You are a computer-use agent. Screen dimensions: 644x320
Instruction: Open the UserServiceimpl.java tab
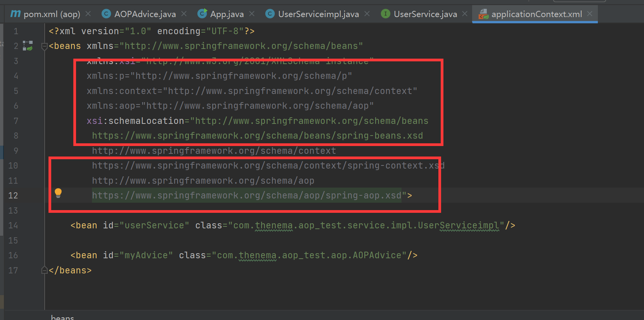point(318,14)
